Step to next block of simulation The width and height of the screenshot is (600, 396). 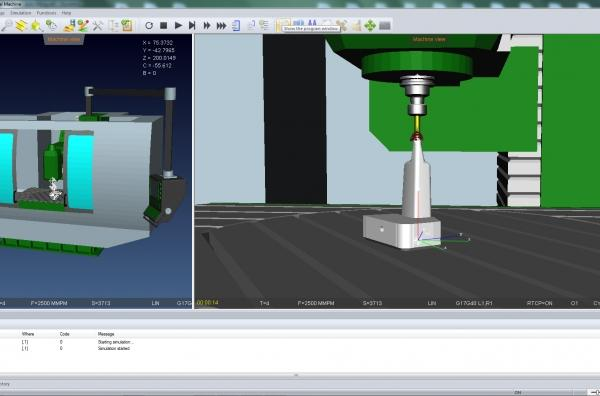[x=192, y=26]
